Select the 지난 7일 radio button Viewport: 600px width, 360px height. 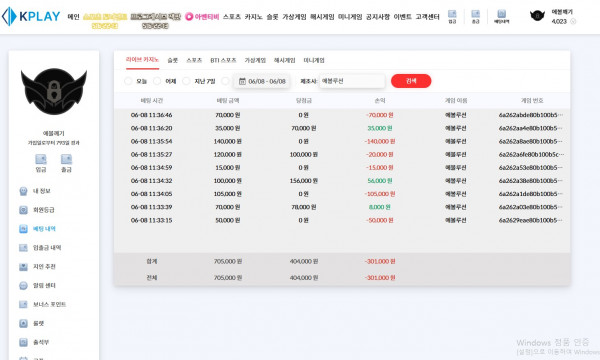(186, 81)
